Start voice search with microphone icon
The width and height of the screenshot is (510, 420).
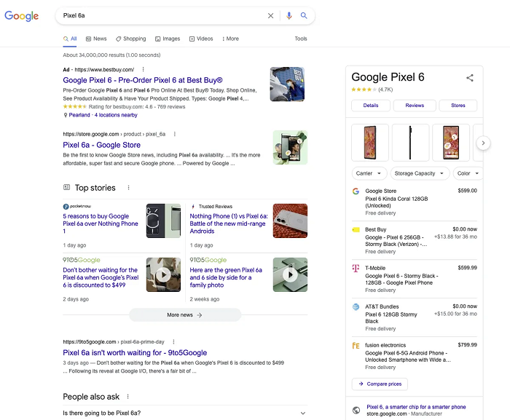(289, 15)
